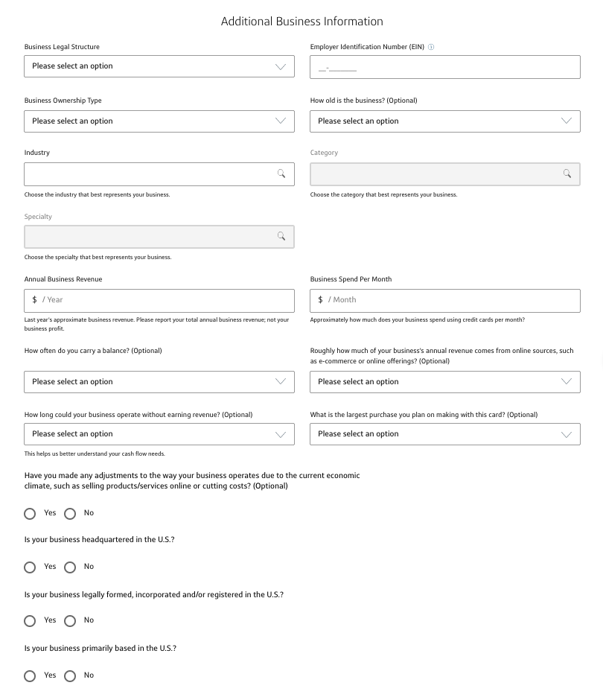Expand the Business Ownership Type dropdown
This screenshot has height=700, width=603.
[x=159, y=121]
